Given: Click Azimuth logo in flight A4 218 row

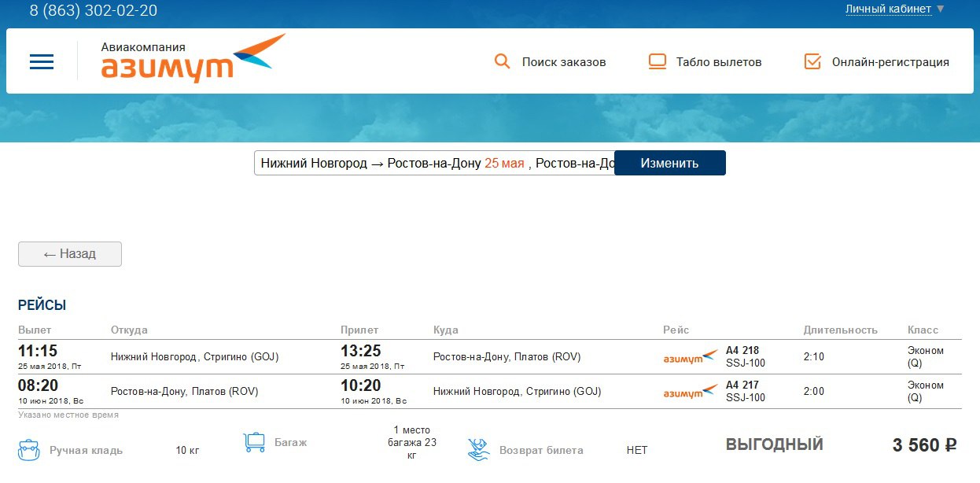Looking at the screenshot, I should (x=691, y=357).
